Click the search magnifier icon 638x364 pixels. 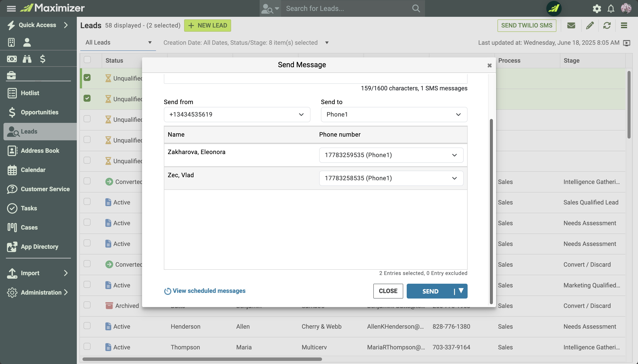tap(416, 9)
